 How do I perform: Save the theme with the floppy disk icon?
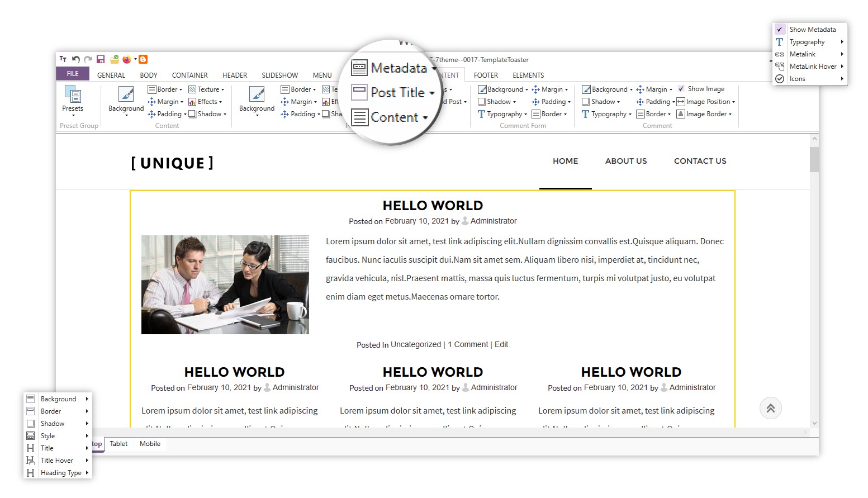[x=101, y=59]
